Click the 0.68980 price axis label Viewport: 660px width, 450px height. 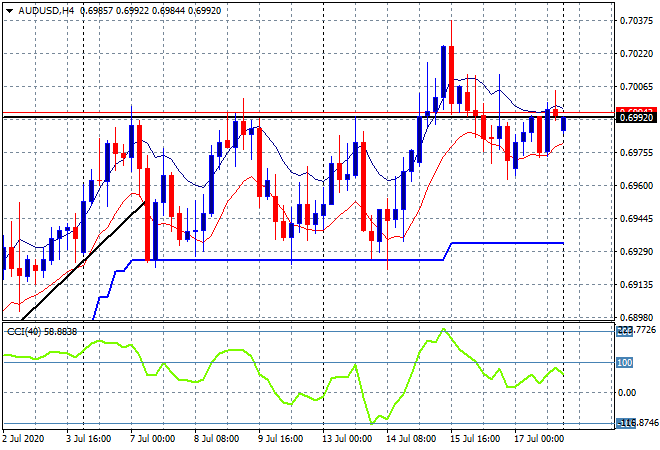pyautogui.click(x=636, y=317)
